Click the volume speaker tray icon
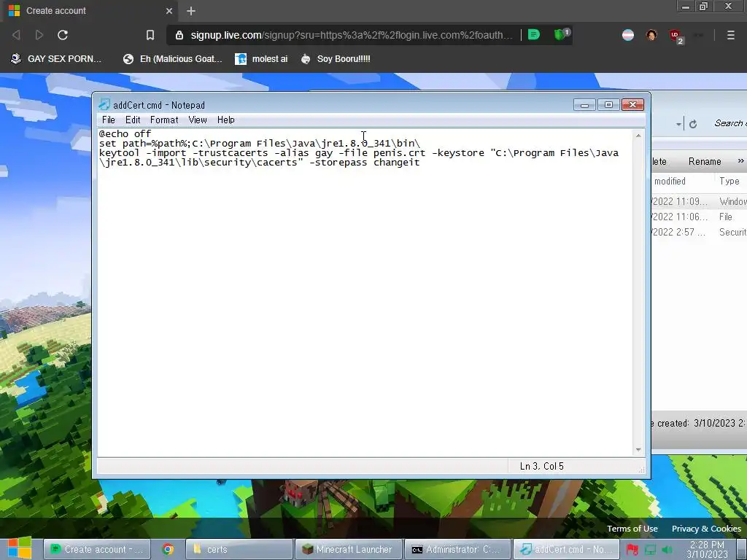The width and height of the screenshot is (747, 560). (667, 550)
